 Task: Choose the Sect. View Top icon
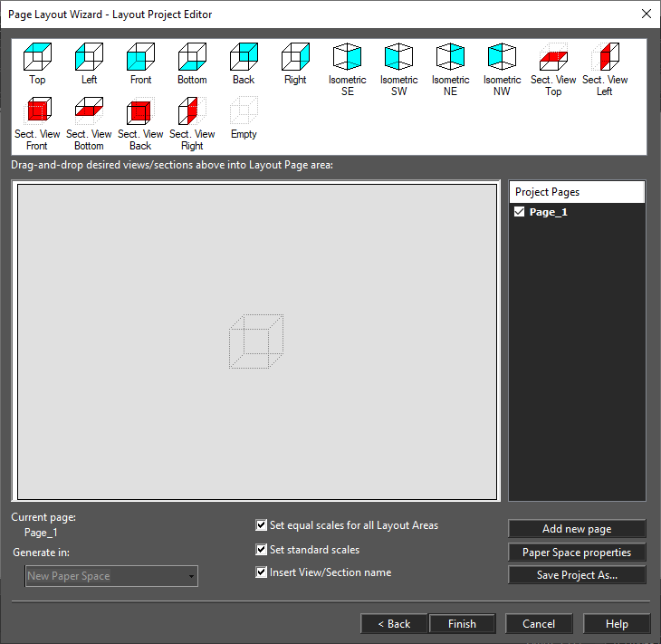[553, 56]
